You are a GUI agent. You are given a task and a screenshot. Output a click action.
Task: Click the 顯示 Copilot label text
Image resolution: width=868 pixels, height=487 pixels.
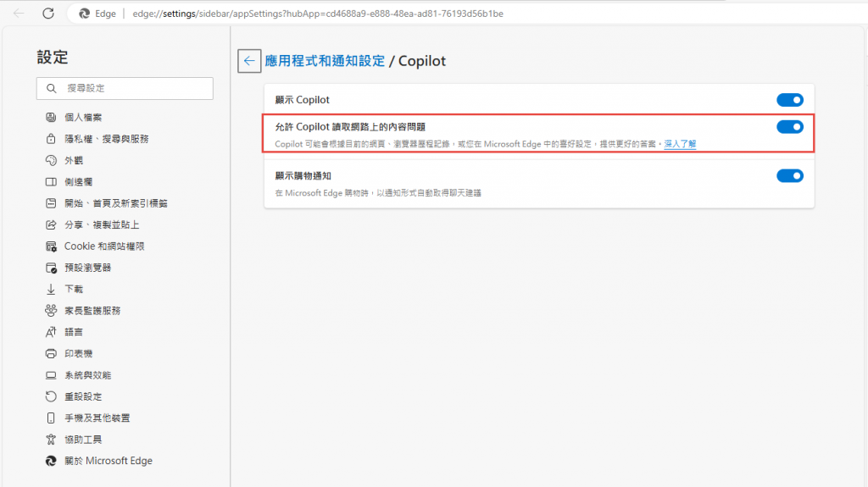click(x=303, y=100)
